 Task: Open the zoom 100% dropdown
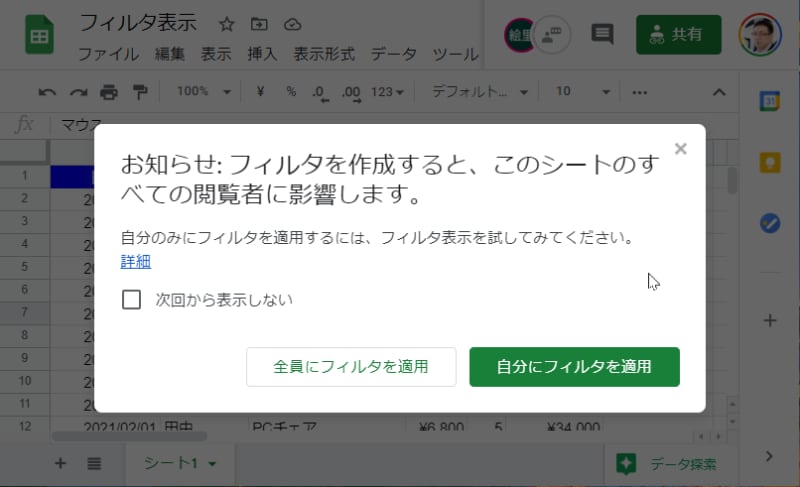[204, 92]
